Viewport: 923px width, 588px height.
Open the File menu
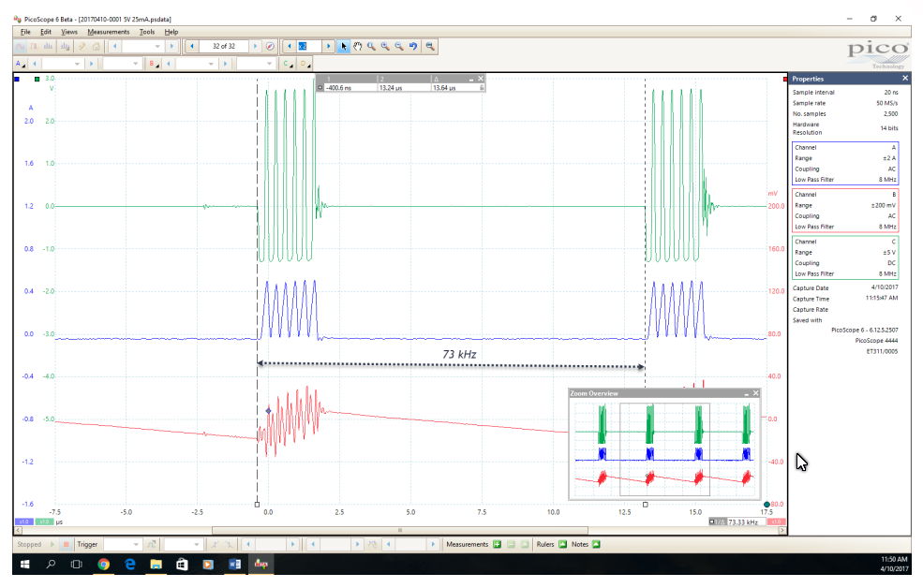coord(25,32)
